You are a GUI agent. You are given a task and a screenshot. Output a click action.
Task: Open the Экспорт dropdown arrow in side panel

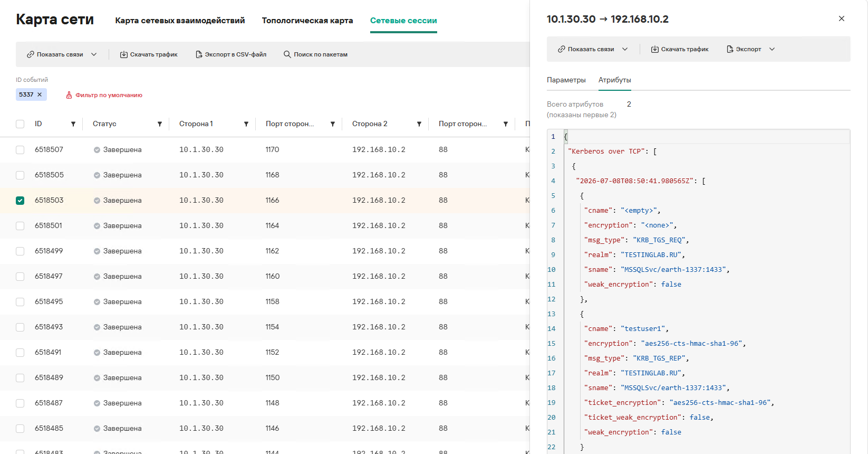(x=772, y=49)
